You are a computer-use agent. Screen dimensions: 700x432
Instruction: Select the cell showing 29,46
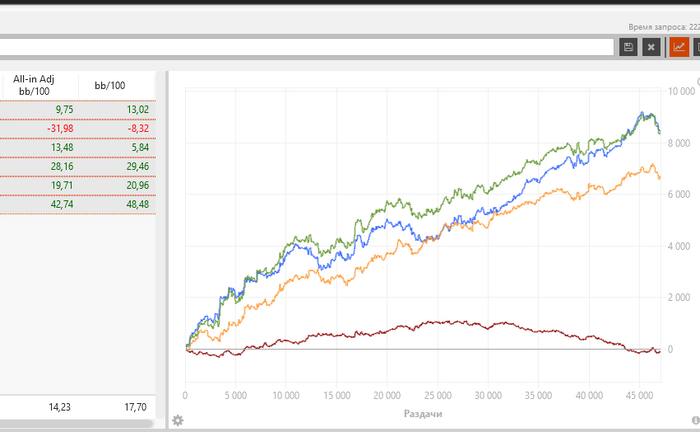[138, 166]
